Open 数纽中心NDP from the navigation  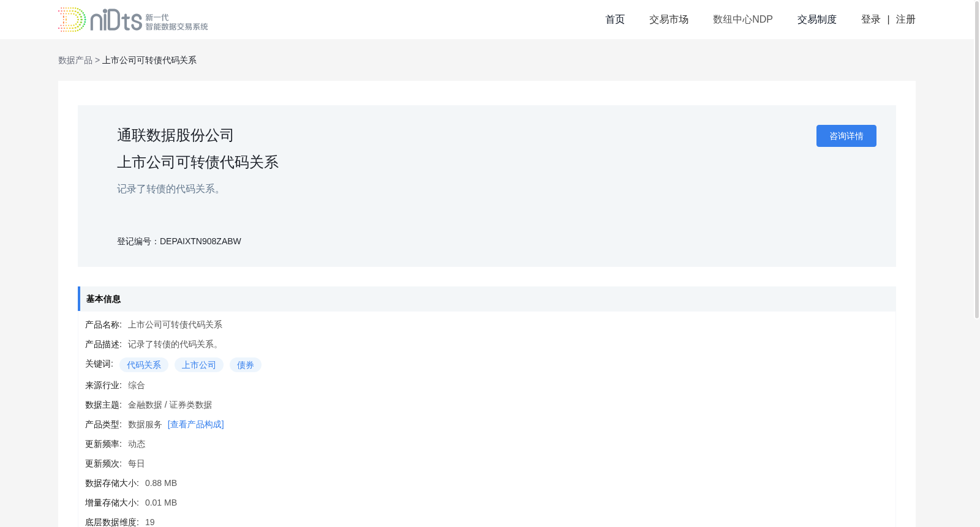(x=743, y=20)
